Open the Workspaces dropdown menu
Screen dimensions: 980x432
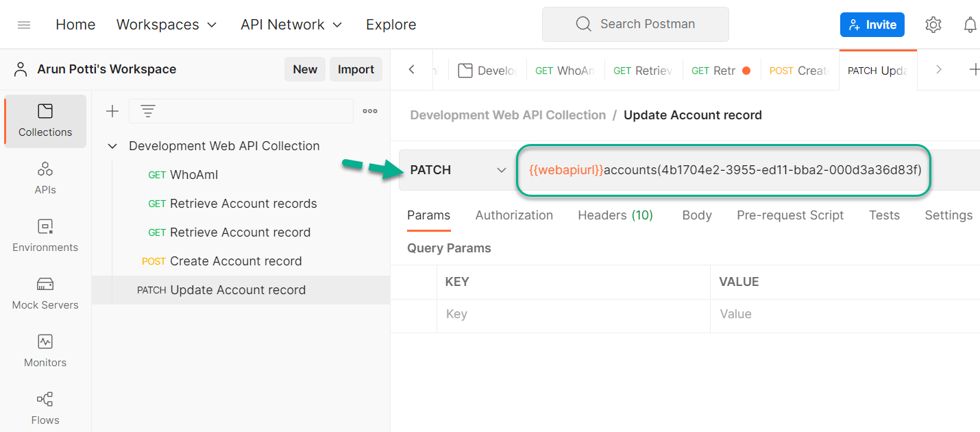(x=166, y=24)
